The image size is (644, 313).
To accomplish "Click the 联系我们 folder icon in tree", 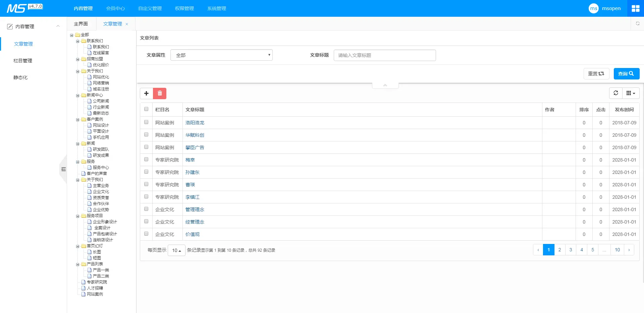I will [84, 41].
